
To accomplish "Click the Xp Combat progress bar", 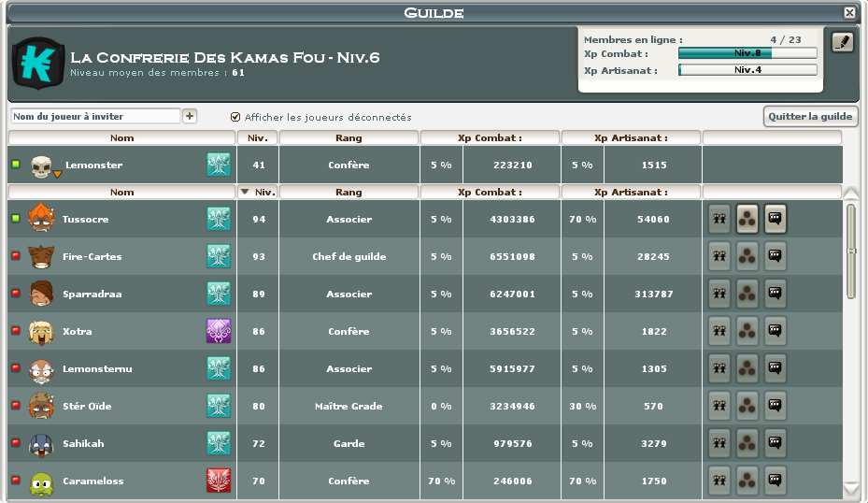I will 747,53.
